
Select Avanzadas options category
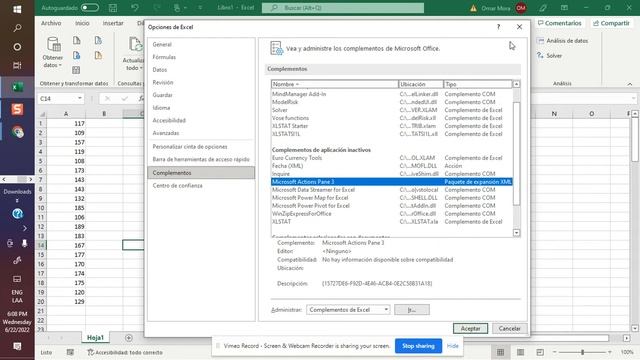tap(166, 133)
